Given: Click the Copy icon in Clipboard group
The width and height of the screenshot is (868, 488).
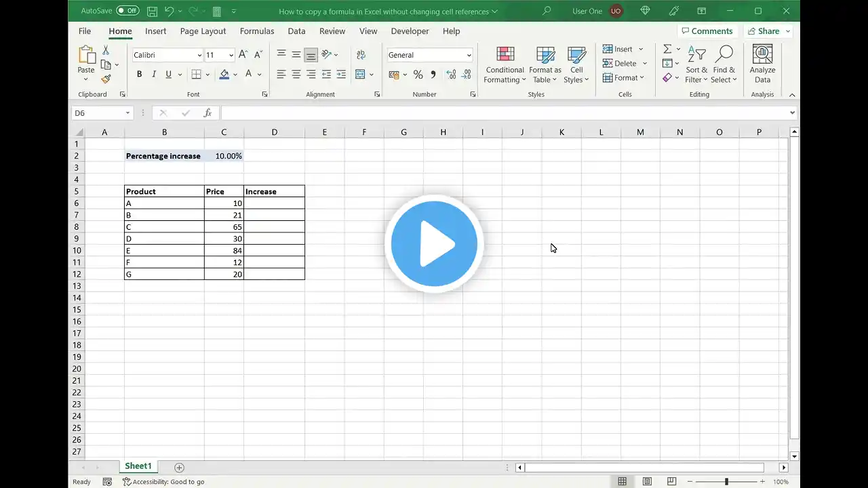Looking at the screenshot, I should coord(106,64).
